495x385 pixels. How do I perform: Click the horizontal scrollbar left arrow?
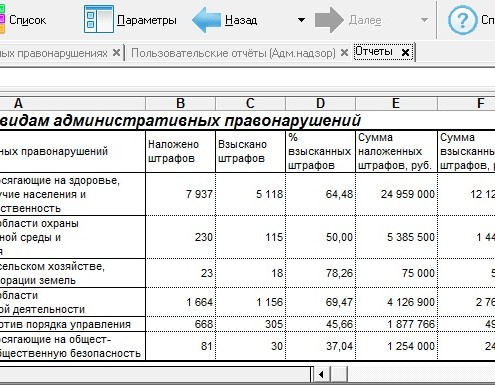click(321, 374)
